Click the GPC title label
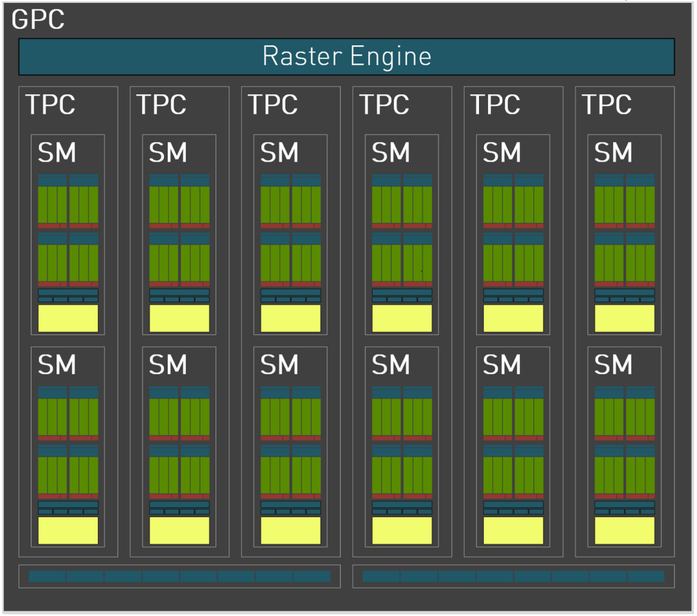This screenshot has height=616, width=697. 38,19
